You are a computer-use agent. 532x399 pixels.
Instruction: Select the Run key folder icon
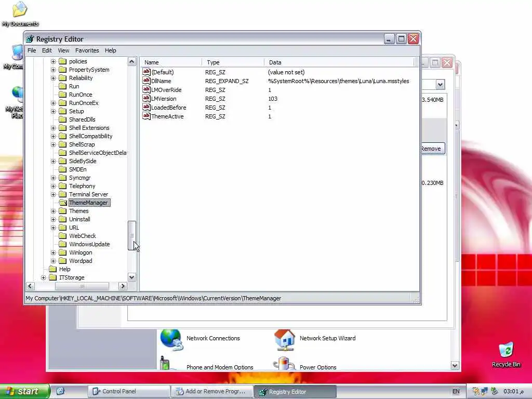pyautogui.click(x=62, y=86)
